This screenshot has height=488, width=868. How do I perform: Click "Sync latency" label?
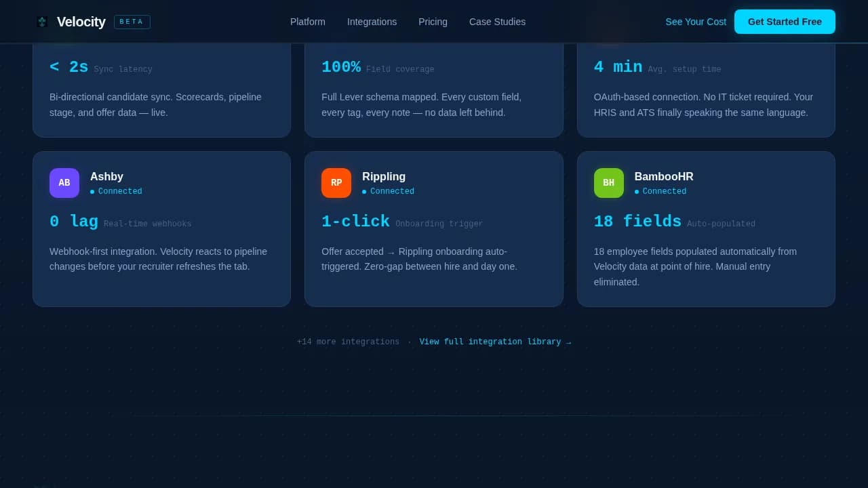(123, 70)
